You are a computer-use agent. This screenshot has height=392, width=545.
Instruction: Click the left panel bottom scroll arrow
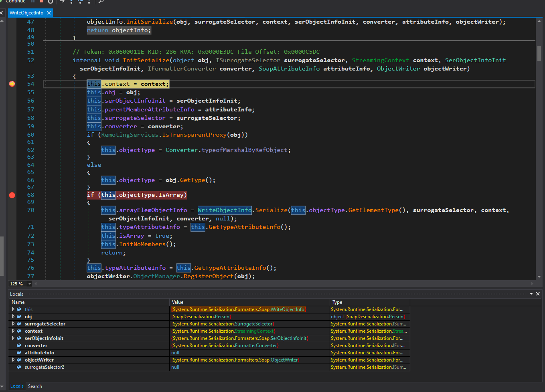coord(2,387)
